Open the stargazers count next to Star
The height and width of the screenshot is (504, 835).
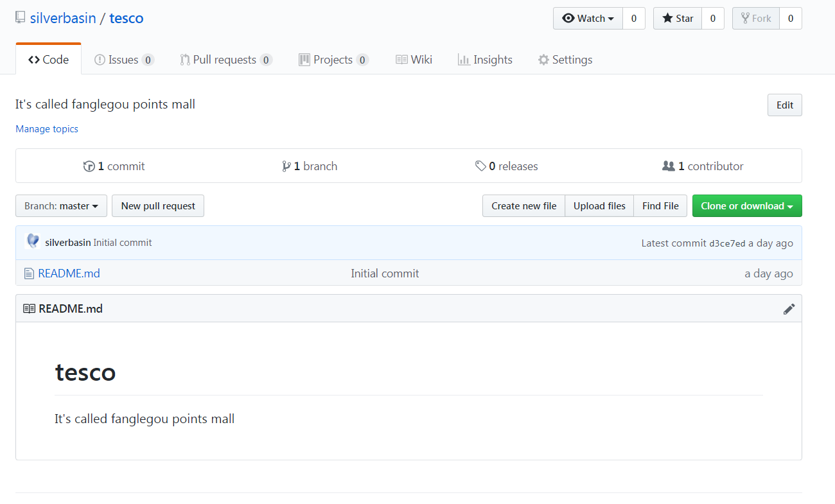click(x=713, y=19)
